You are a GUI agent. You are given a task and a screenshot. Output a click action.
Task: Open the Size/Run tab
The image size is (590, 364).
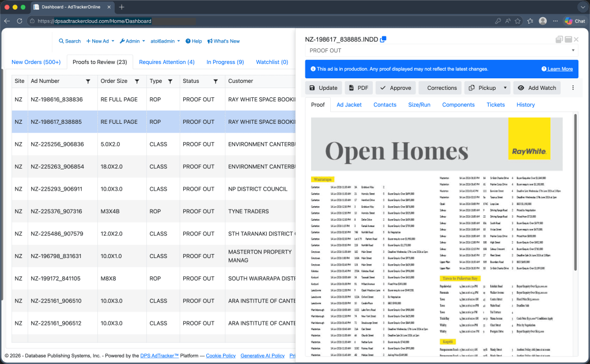point(419,105)
